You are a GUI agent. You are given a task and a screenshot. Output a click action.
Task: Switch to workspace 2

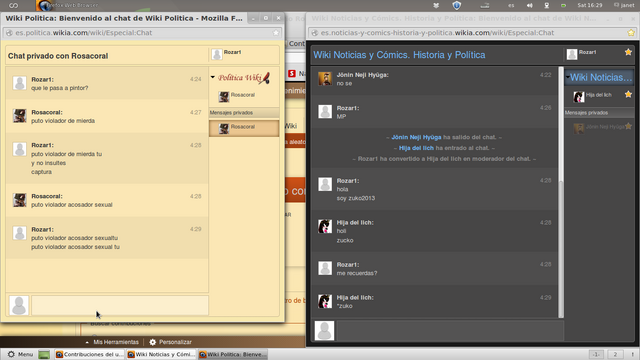pos(615,354)
